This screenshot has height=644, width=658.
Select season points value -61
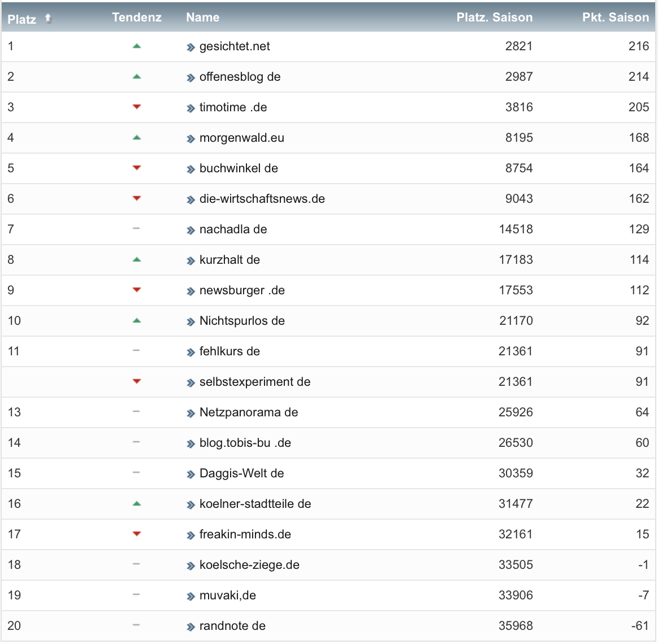pyautogui.click(x=640, y=626)
